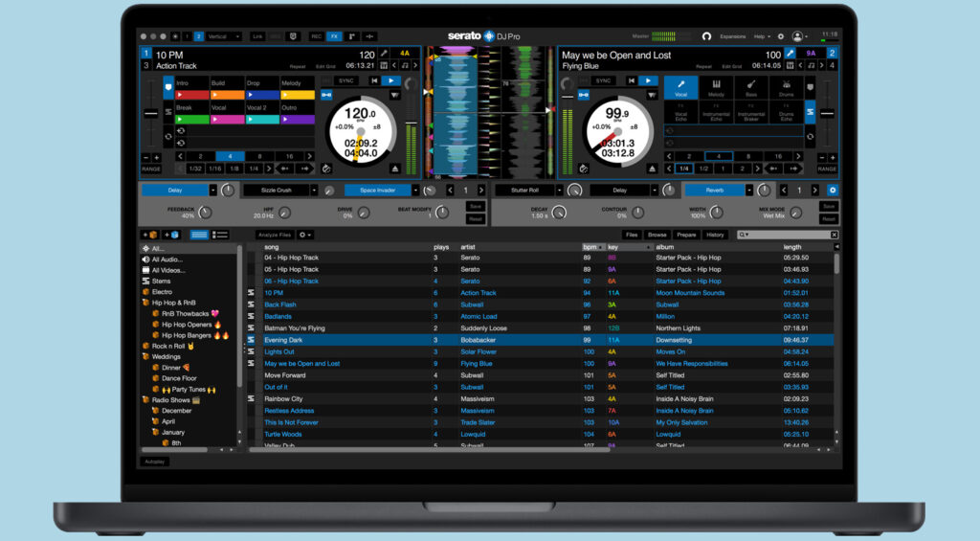
Task: Open the Help dropdown menu
Action: [x=762, y=36]
